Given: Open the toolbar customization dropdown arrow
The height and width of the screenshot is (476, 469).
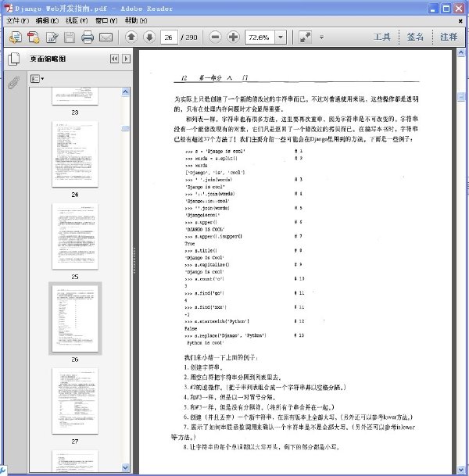Looking at the screenshot, I should 321,38.
